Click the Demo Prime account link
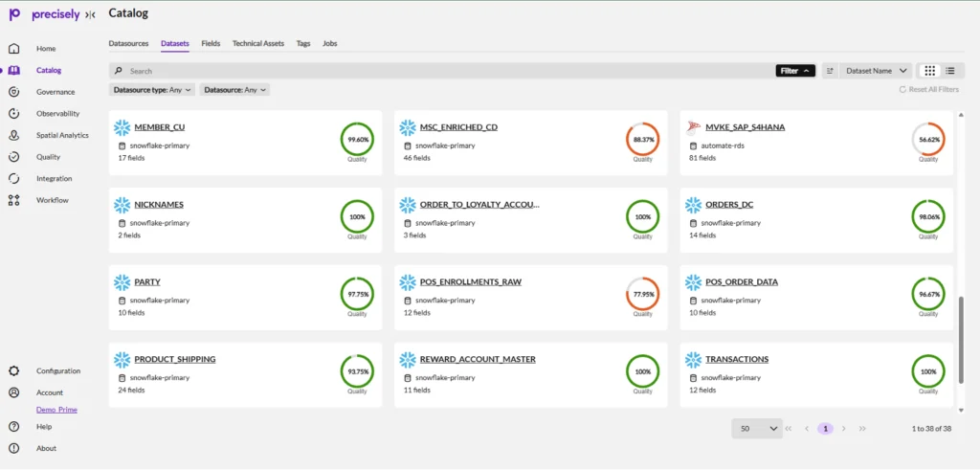 coord(56,409)
